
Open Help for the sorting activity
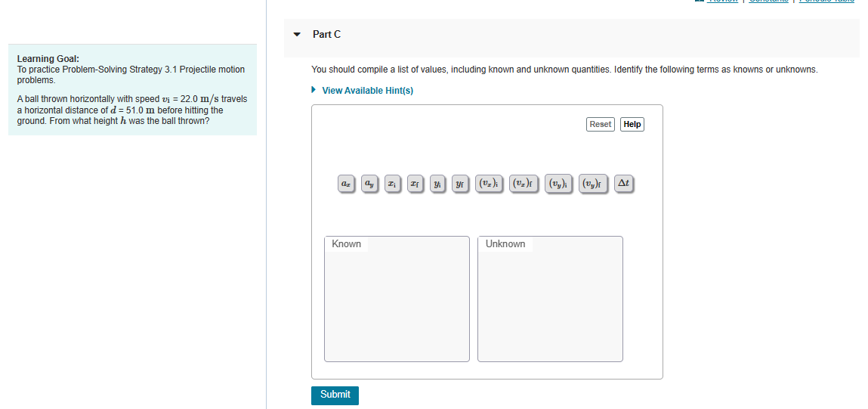[632, 124]
